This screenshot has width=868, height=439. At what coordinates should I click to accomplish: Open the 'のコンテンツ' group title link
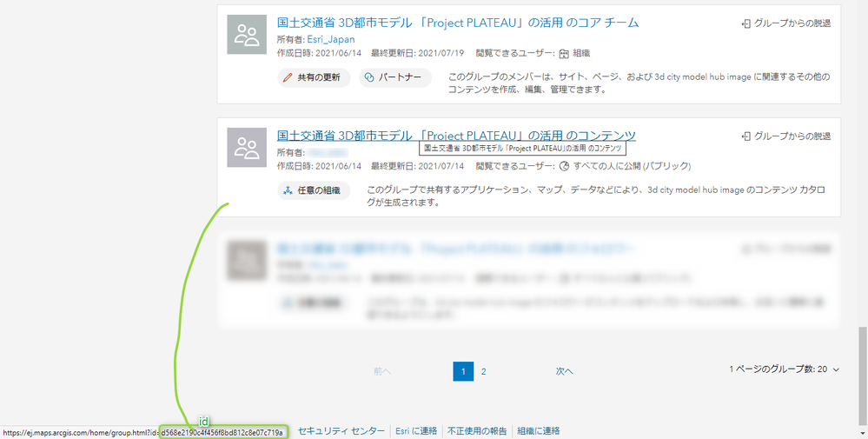tap(456, 136)
